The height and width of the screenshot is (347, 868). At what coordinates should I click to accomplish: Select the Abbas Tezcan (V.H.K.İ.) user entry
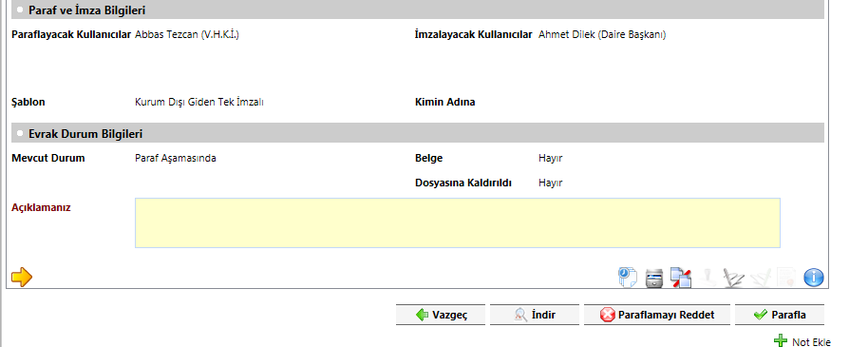pos(187,34)
